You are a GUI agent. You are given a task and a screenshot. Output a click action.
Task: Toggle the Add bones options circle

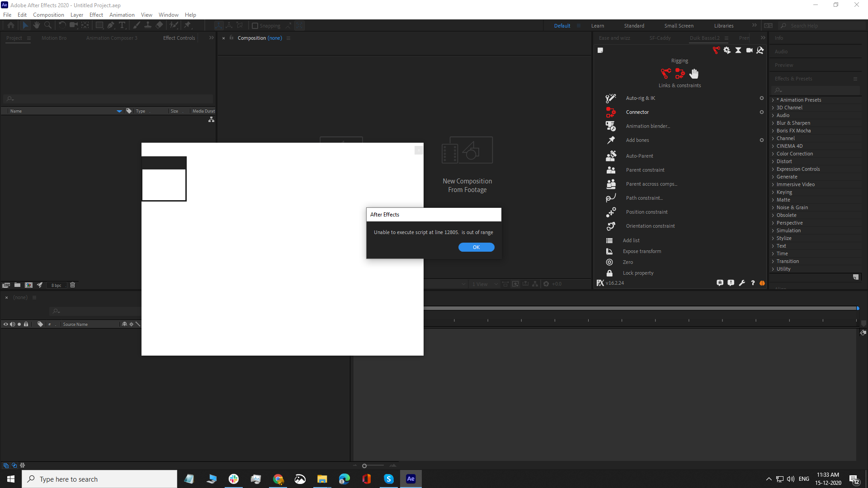(x=761, y=140)
